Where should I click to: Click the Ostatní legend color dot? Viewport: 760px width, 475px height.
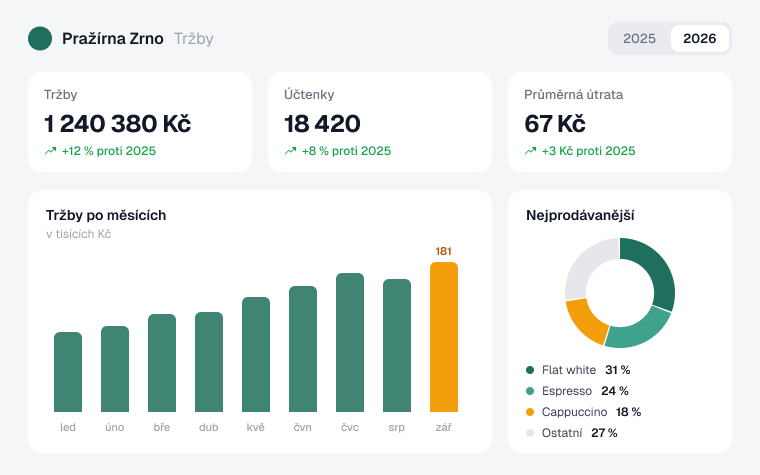pos(530,433)
